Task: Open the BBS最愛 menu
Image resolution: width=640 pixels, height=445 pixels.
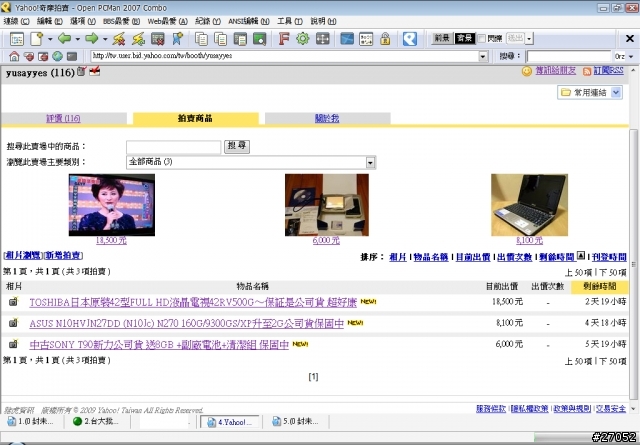Action: (x=121, y=21)
